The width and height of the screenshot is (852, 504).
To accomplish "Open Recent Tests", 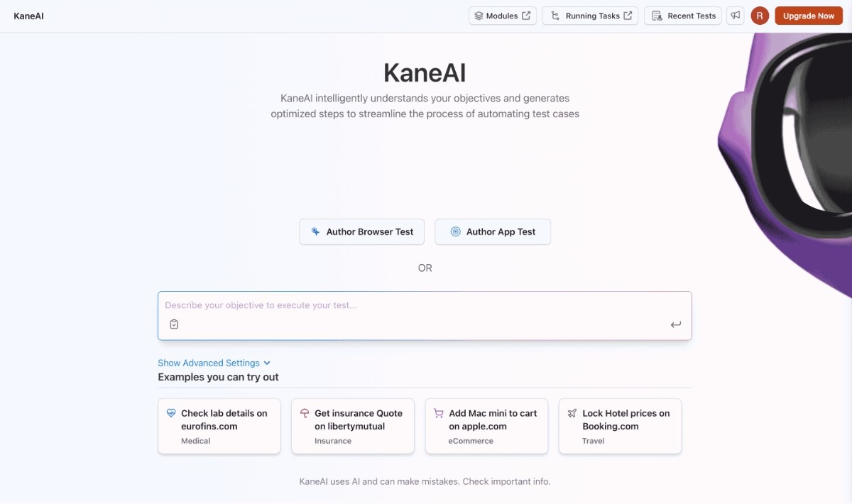I will point(682,15).
